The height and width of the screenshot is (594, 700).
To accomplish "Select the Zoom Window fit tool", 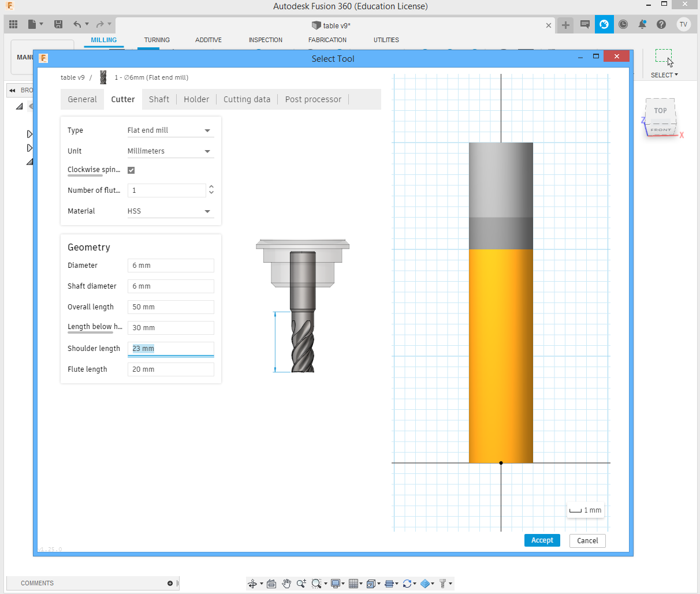I will [316, 584].
